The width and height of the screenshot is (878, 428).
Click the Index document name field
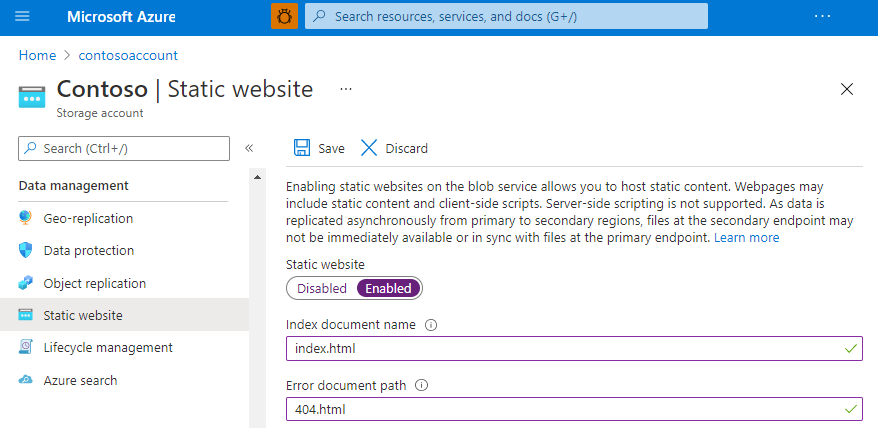(560, 348)
